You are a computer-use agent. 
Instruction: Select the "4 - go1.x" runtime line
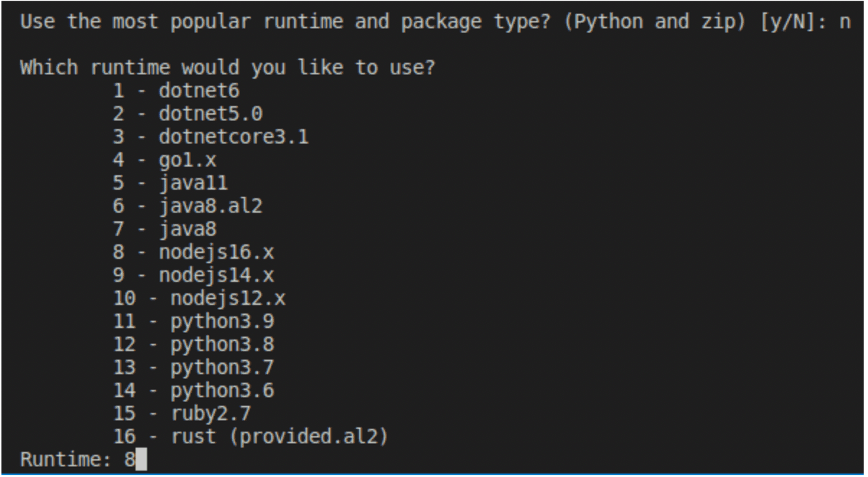(x=164, y=160)
